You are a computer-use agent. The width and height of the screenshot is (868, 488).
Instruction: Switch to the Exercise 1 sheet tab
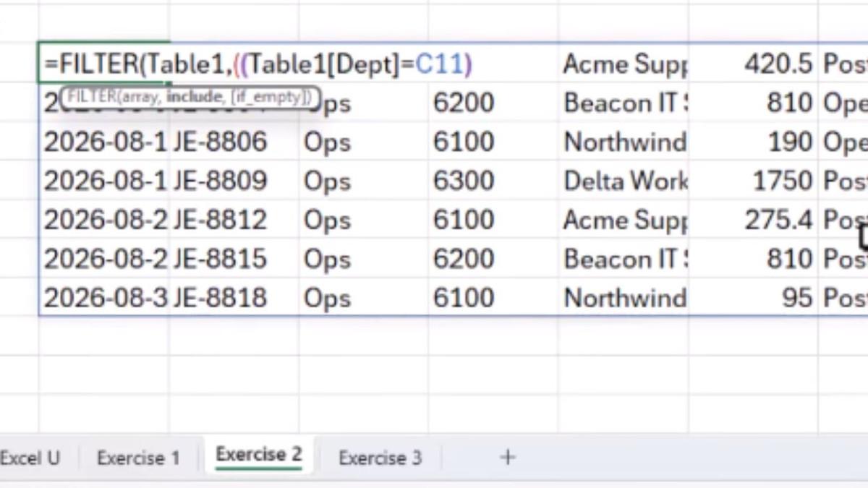(x=137, y=458)
